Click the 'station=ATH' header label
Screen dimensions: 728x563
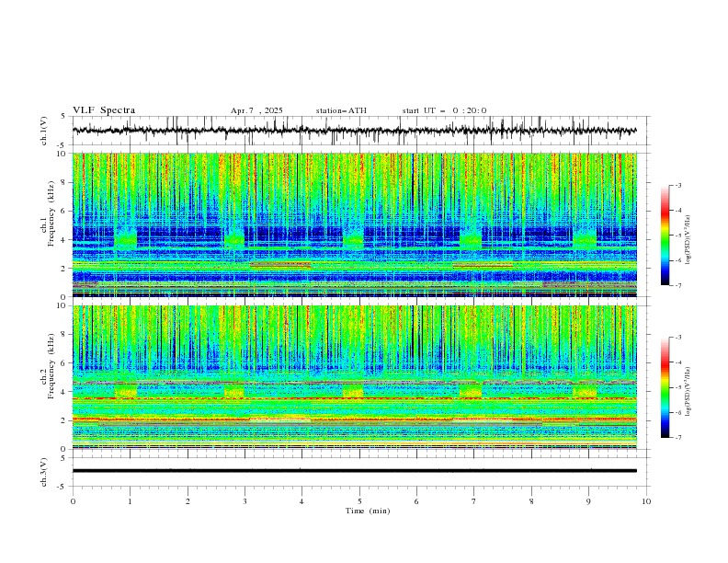[341, 110]
